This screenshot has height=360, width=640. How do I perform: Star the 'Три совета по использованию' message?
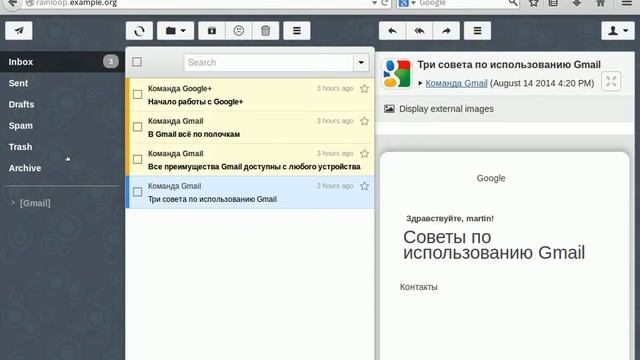364,186
